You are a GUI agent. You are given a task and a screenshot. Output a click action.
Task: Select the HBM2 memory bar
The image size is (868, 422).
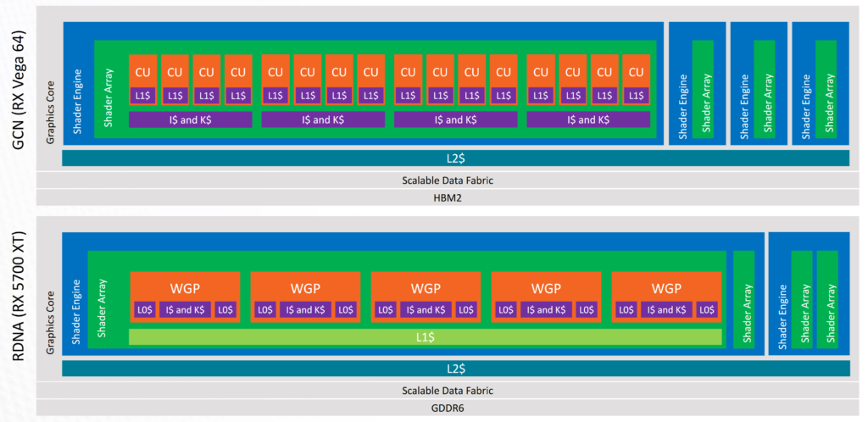[x=448, y=197]
